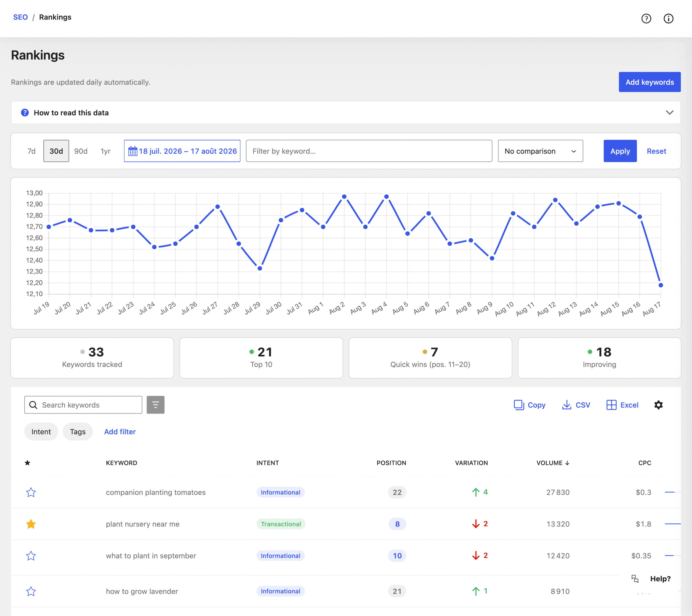Click the Reset link
Screen dimensions: 692x616
click(x=656, y=151)
